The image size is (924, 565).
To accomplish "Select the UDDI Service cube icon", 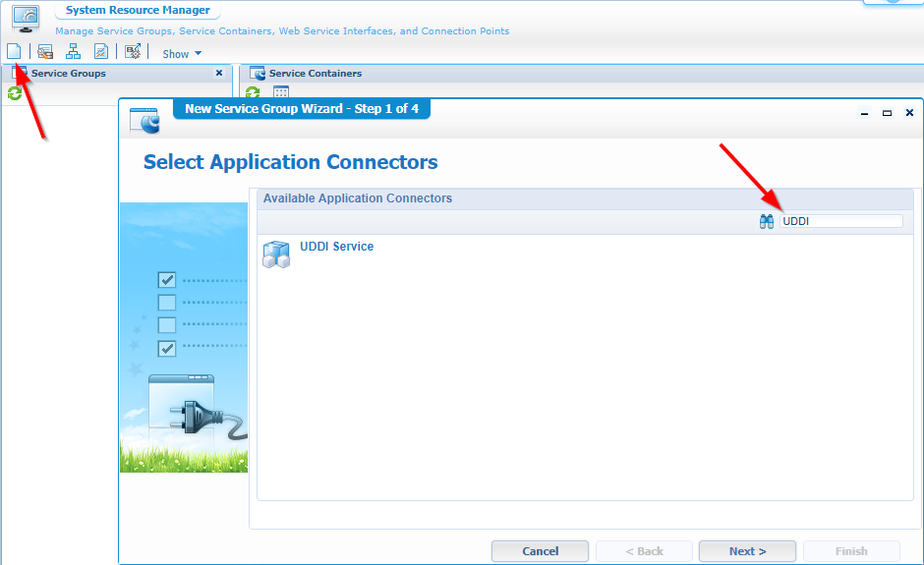I will point(276,254).
